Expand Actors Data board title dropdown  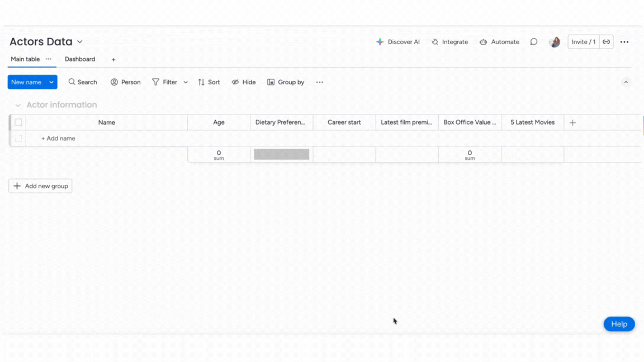[80, 42]
